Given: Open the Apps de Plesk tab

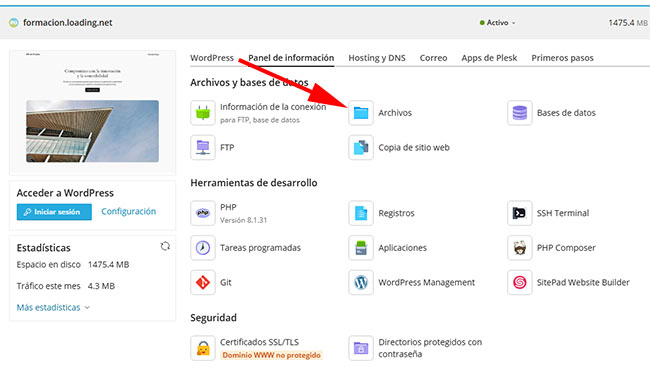Looking at the screenshot, I should pos(489,58).
